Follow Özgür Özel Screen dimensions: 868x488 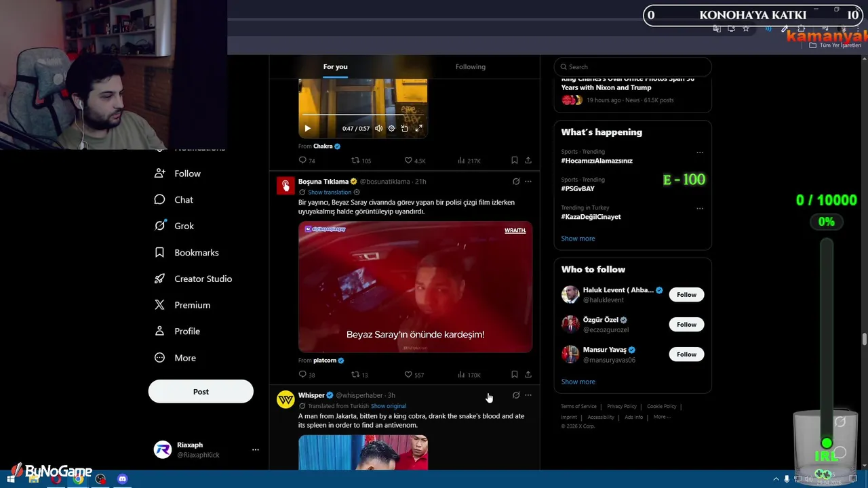click(x=686, y=325)
